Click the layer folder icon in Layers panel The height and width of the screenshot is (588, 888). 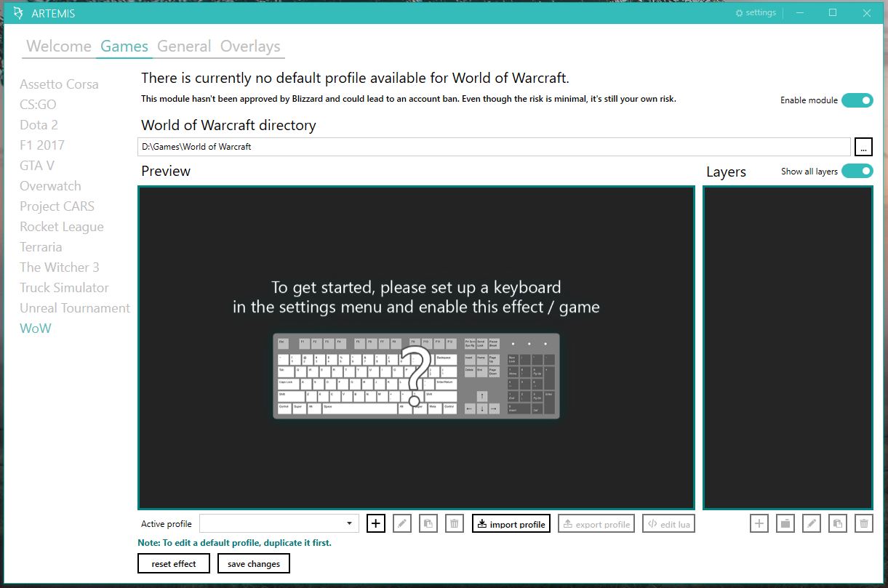(x=785, y=523)
